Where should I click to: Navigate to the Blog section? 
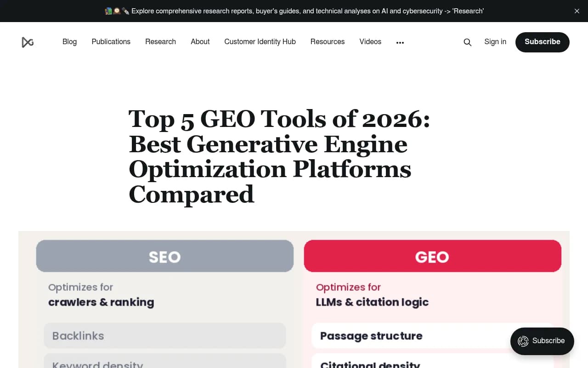69,42
